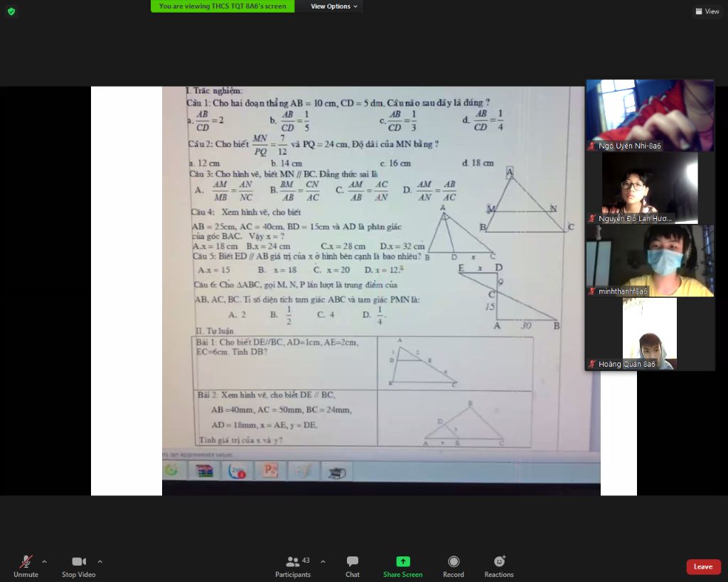Screen dimensions: 728x582
Task: Click the green Share Screen button
Action: (402, 566)
